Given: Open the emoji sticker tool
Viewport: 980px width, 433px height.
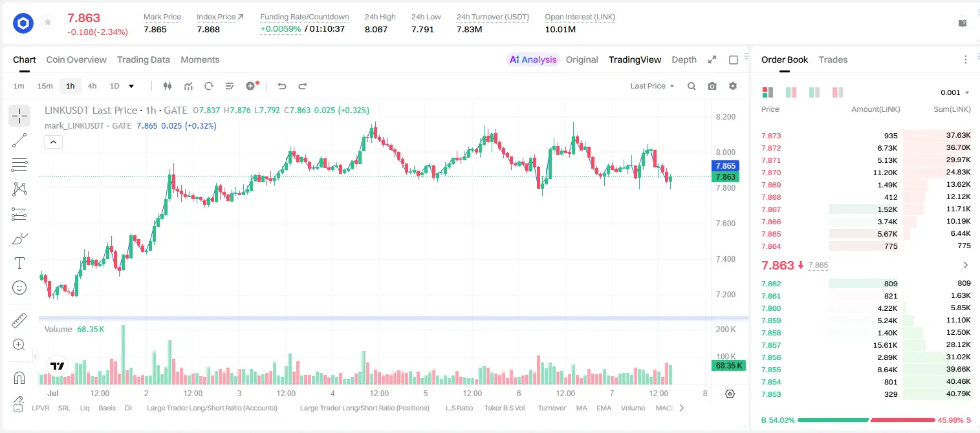Looking at the screenshot, I should [19, 288].
